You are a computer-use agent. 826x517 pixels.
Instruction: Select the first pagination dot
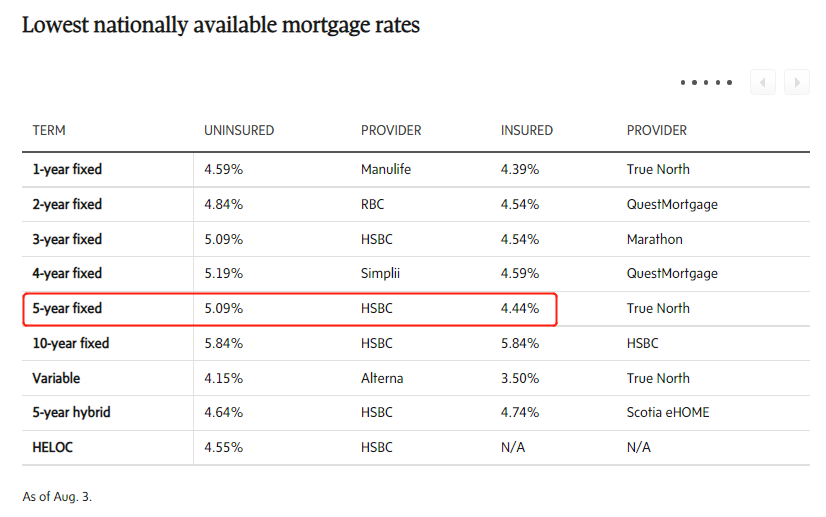683,82
